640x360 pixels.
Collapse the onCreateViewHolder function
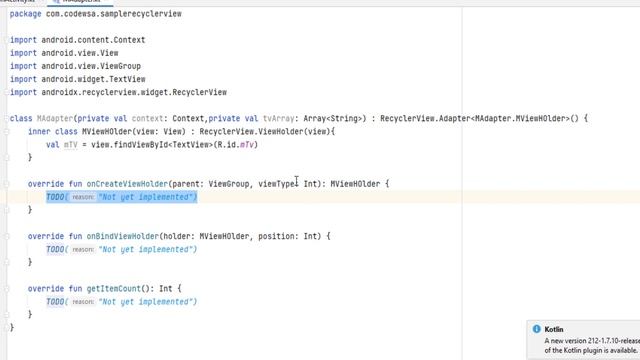click(x=6, y=184)
